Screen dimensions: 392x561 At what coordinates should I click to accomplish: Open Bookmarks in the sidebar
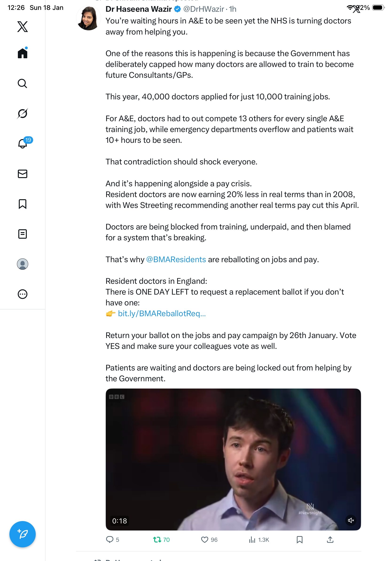click(23, 204)
